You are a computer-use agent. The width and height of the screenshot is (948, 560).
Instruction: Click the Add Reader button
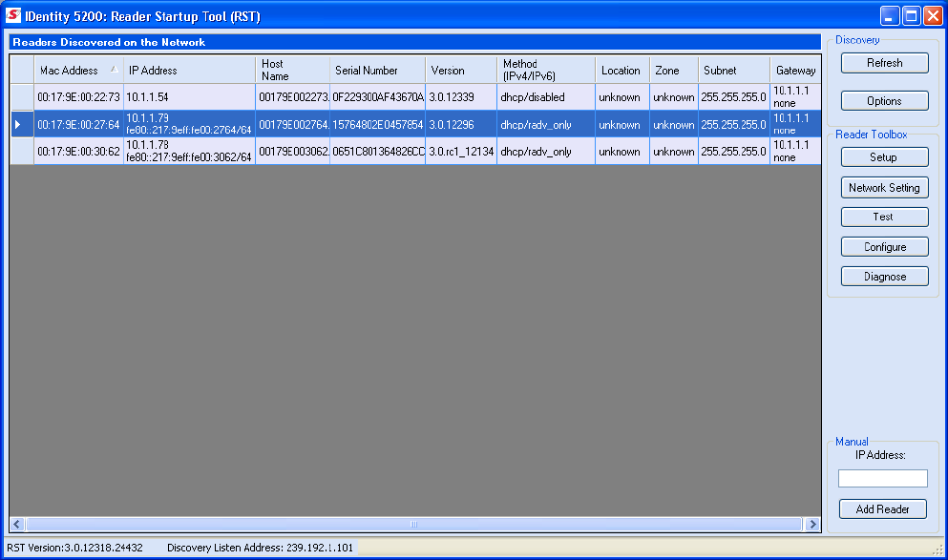click(883, 509)
